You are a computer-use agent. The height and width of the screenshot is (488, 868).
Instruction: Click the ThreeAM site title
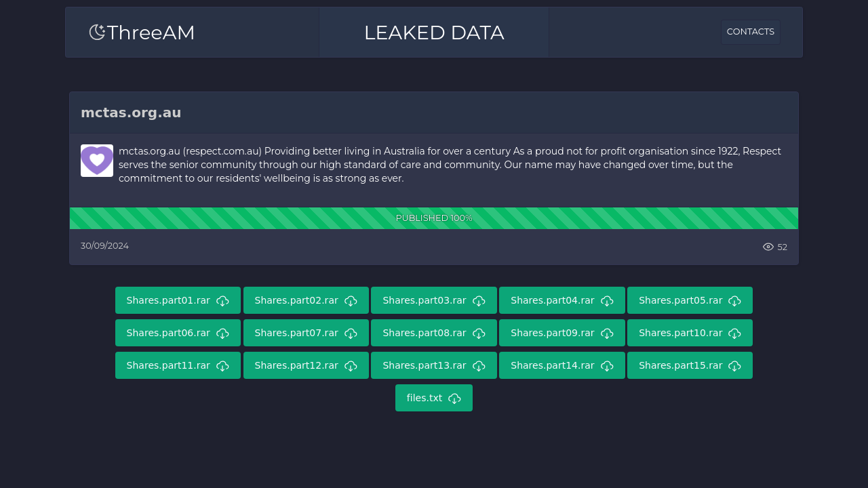click(x=151, y=33)
